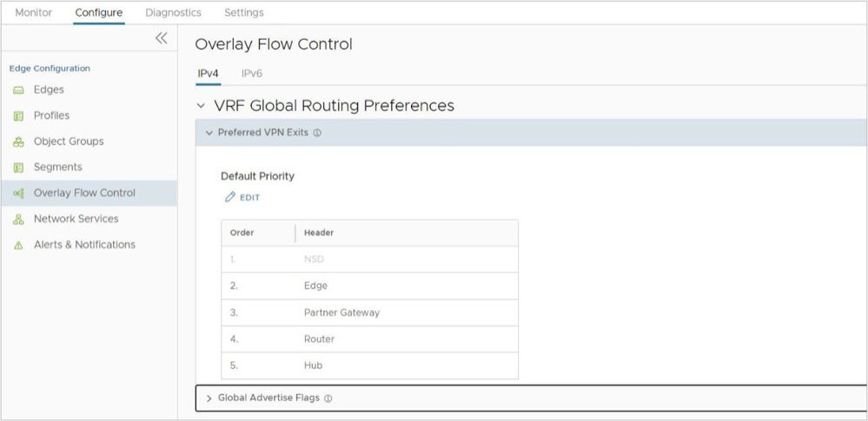Viewport: 868px width, 421px height.
Task: Open the Diagnostics top menu tab
Action: (x=173, y=13)
